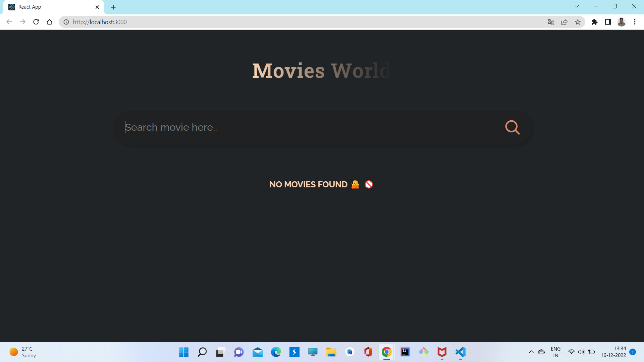Switch to Chrome in the taskbar
Image resolution: width=644 pixels, height=362 pixels.
click(x=386, y=352)
